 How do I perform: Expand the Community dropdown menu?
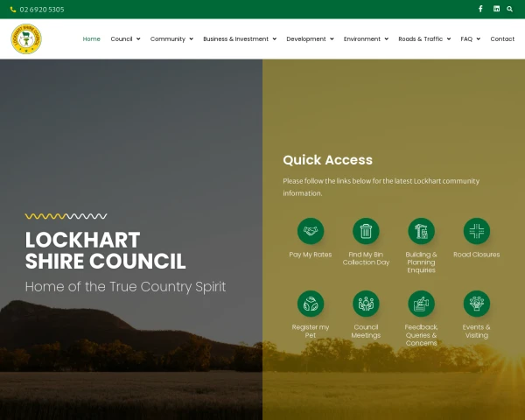[171, 38]
